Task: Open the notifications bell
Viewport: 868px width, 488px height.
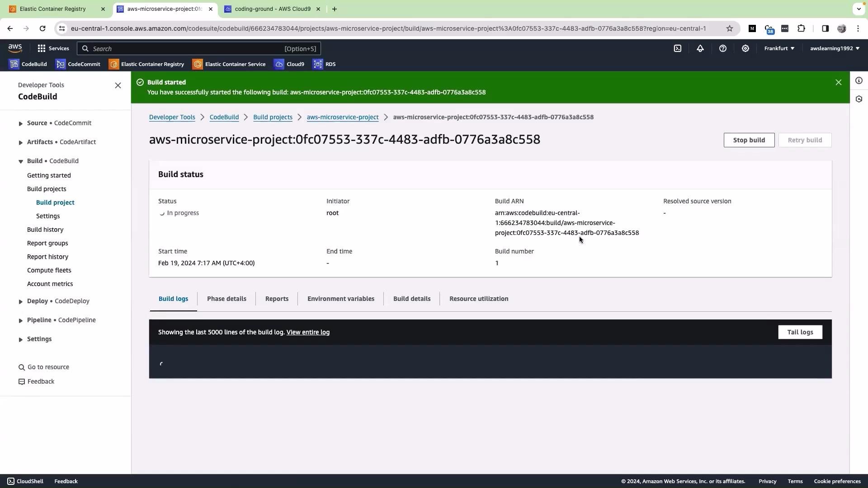Action: pos(700,48)
